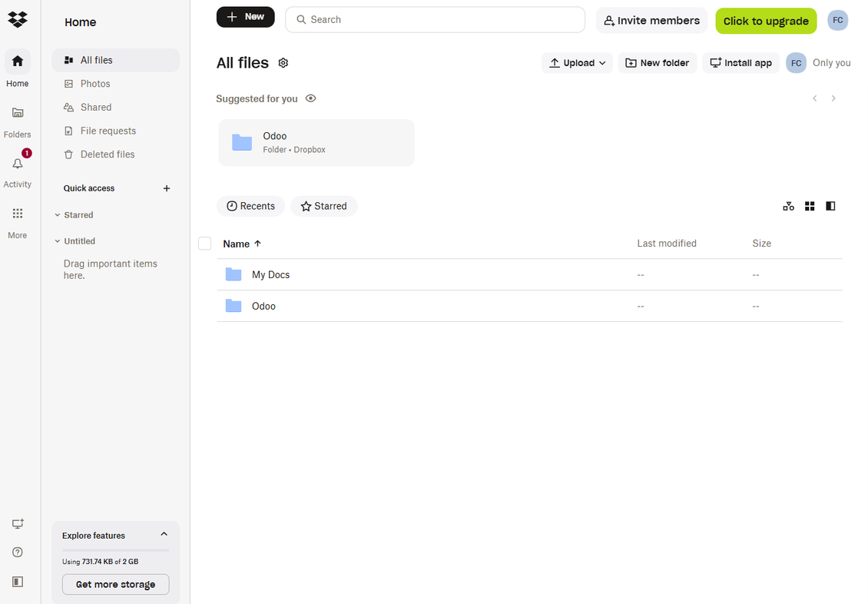Sort by Name column

[x=242, y=244]
